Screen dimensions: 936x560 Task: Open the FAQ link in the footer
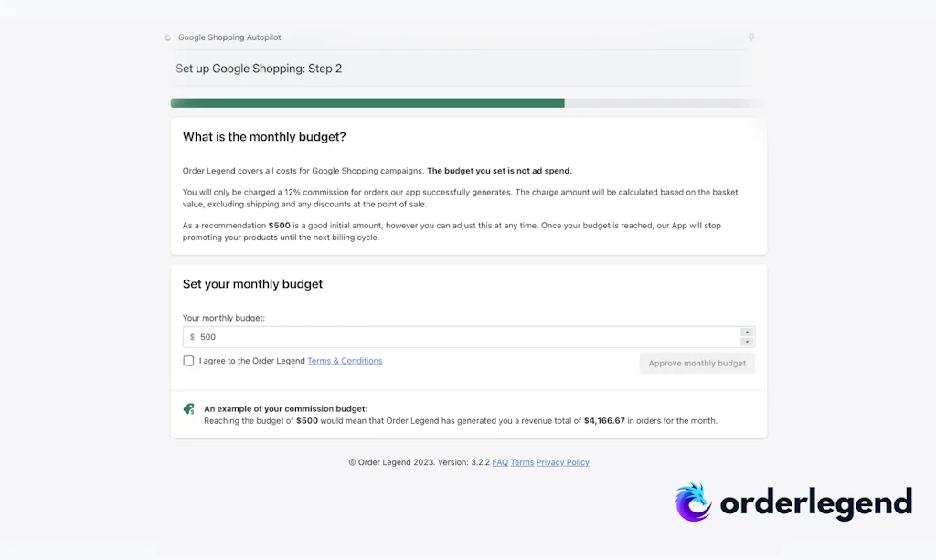point(500,462)
